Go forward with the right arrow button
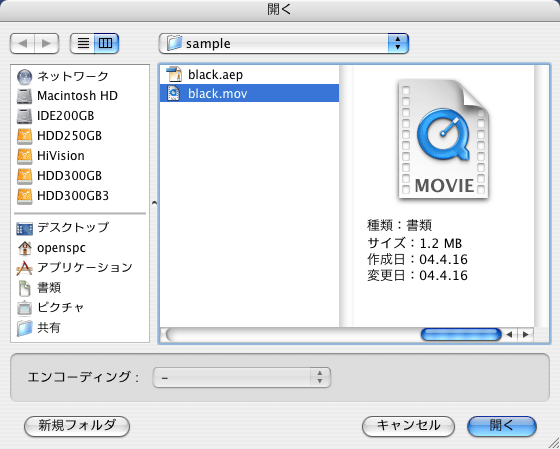 click(46, 44)
